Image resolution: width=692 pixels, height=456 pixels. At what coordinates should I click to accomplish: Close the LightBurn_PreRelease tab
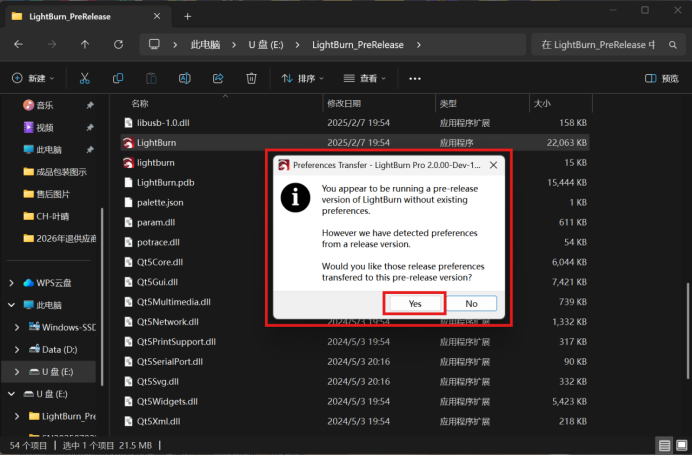click(157, 16)
